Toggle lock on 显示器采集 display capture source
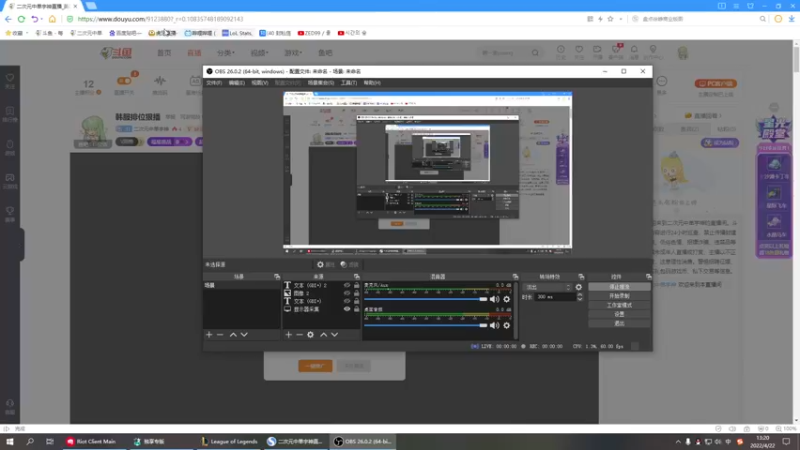 (x=357, y=309)
